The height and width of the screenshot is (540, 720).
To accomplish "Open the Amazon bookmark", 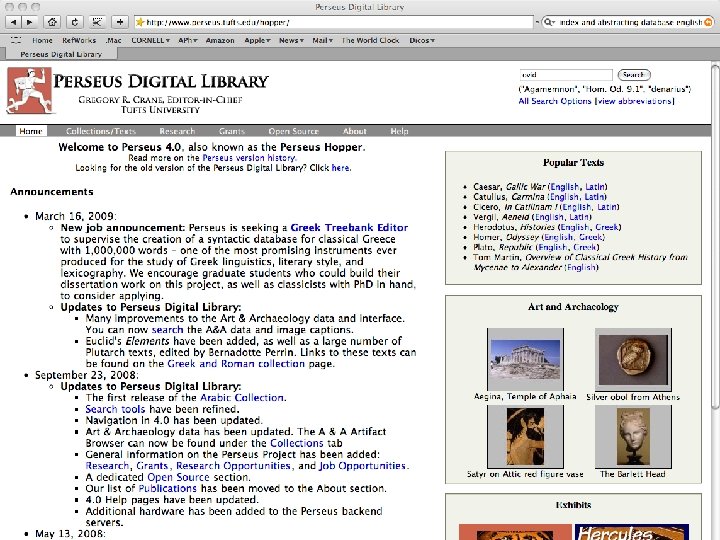I will (x=220, y=40).
